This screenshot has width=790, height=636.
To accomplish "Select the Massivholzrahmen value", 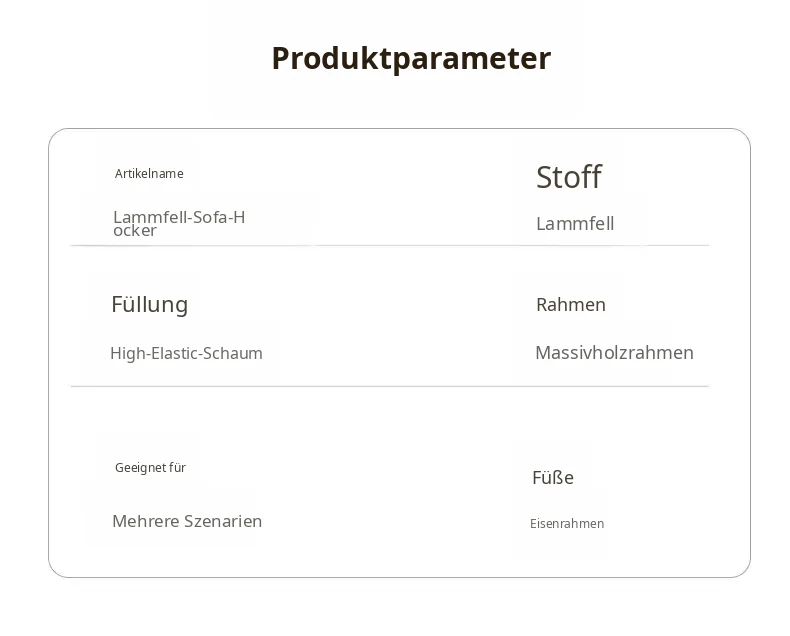I will (x=615, y=353).
